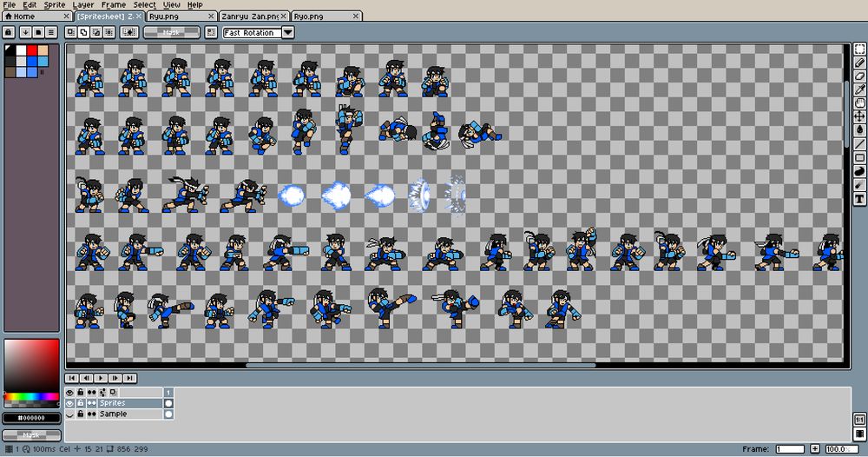Switch to the Home tab
The image size is (868, 457).
36,16
